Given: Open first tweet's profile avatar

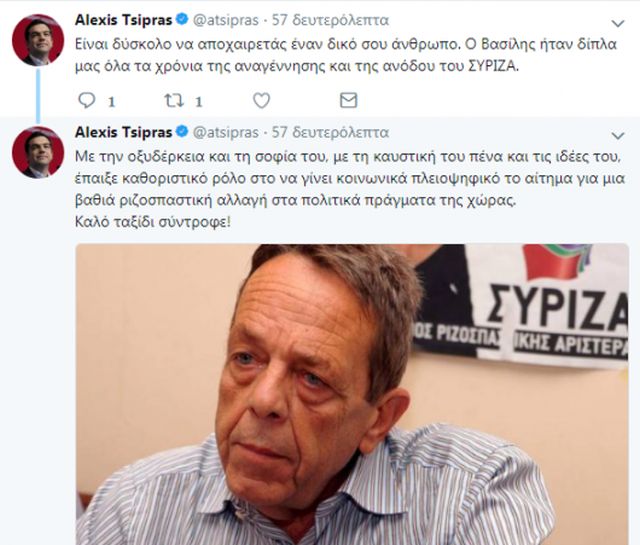Looking at the screenshot, I should click(38, 40).
